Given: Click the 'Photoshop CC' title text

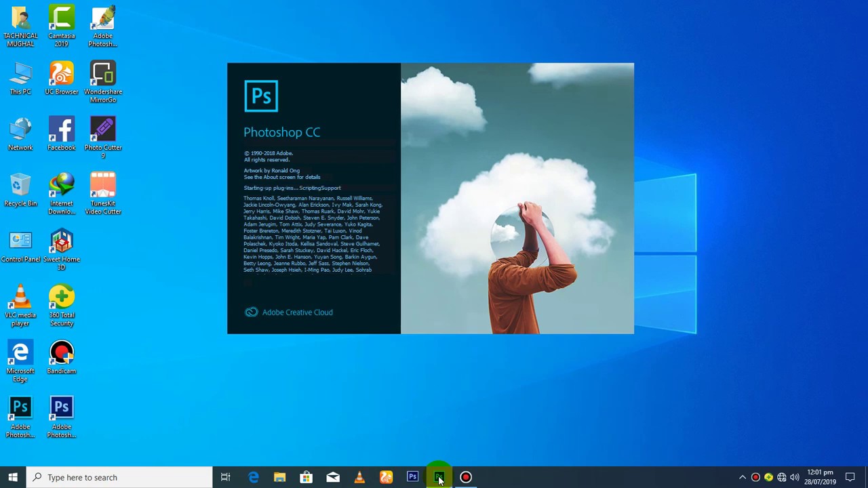Looking at the screenshot, I should (282, 132).
